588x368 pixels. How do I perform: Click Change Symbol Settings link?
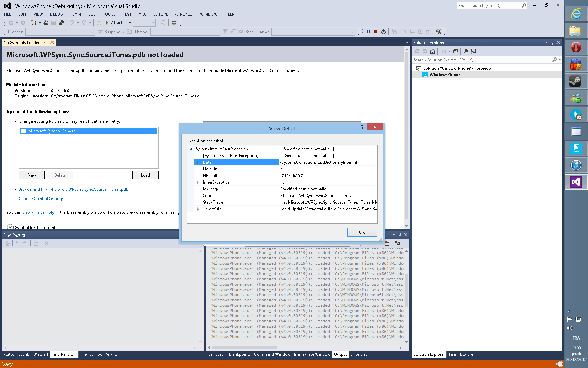tap(43, 199)
